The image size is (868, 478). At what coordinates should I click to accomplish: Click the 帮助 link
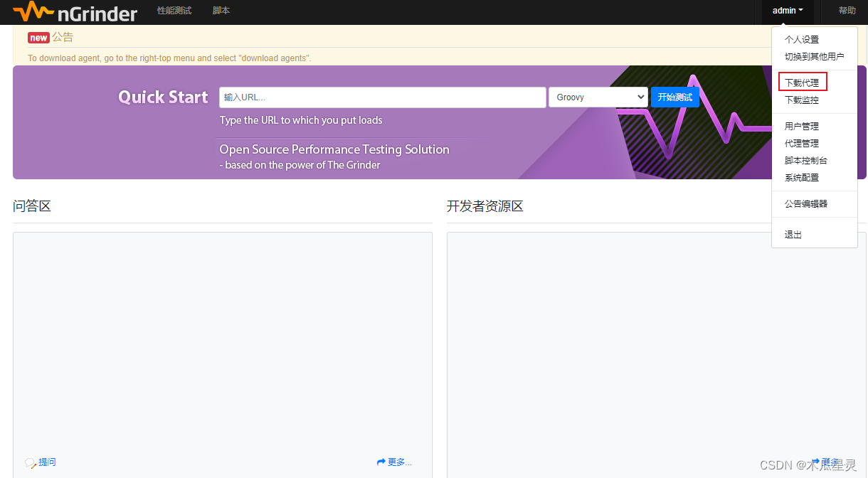[847, 11]
